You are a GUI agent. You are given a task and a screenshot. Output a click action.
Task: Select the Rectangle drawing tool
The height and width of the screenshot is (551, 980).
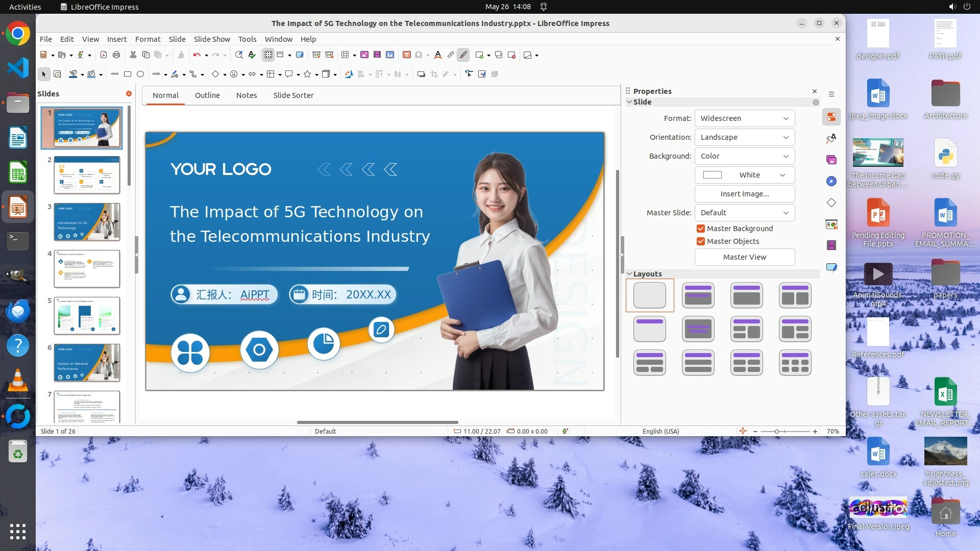128,74
